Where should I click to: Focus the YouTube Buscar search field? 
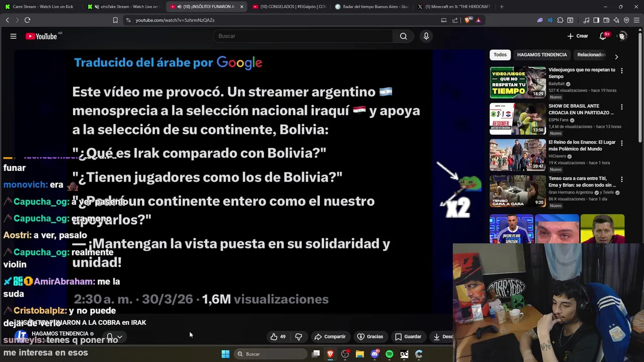(303, 36)
